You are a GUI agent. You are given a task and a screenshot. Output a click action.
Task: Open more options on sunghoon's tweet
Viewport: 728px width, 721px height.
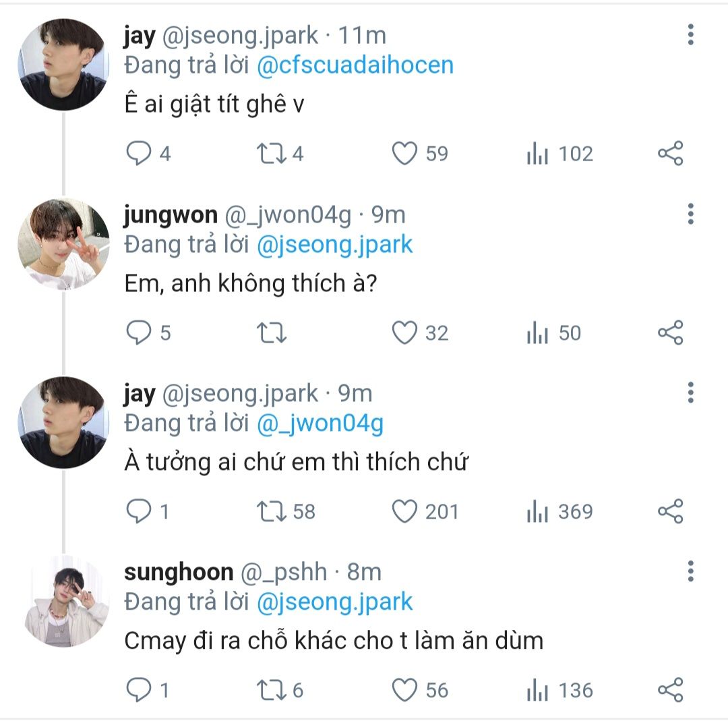click(690, 571)
